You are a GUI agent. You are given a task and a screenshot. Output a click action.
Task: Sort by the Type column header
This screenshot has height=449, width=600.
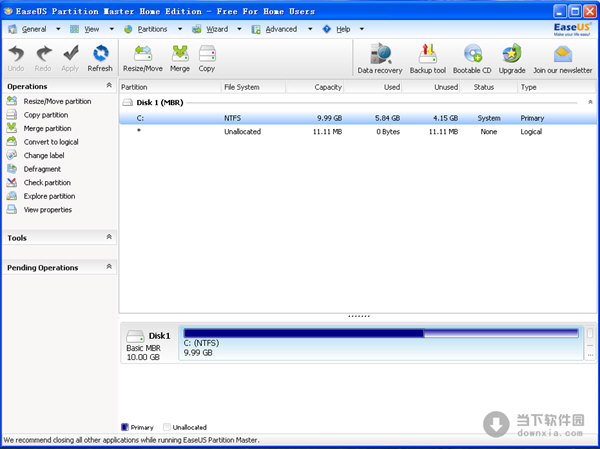pos(557,87)
